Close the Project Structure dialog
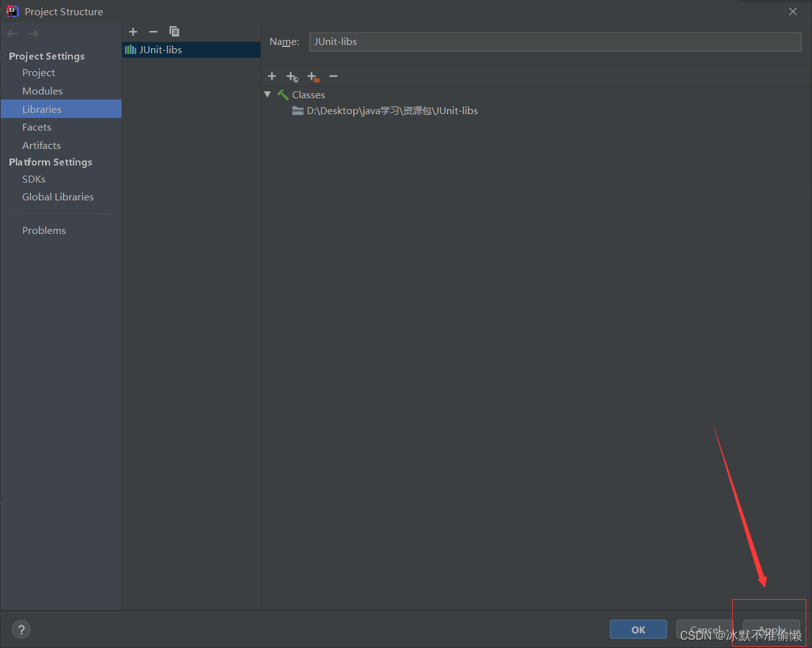 click(x=793, y=11)
